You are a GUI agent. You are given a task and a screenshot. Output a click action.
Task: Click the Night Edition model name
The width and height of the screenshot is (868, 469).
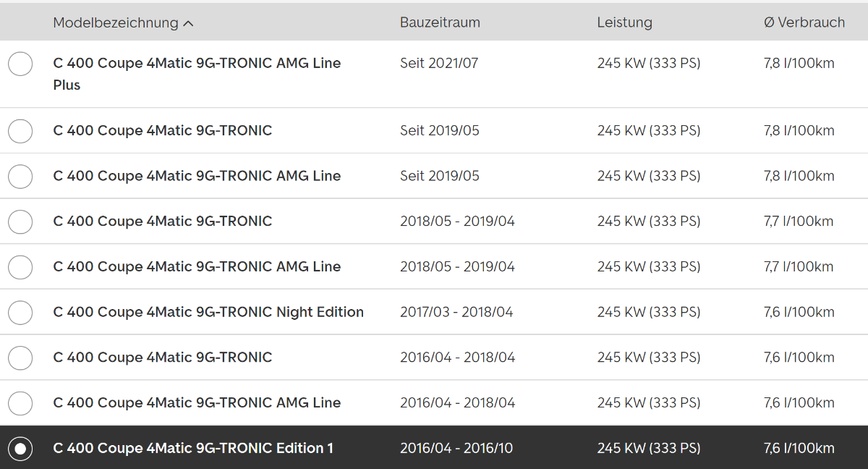pos(208,312)
